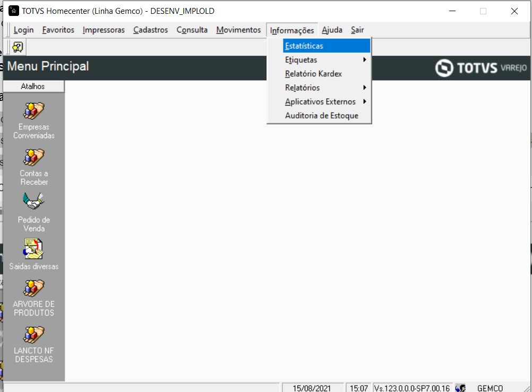Click the date 15/08/2021 in status bar
The height and width of the screenshot is (392, 532).
(x=312, y=388)
